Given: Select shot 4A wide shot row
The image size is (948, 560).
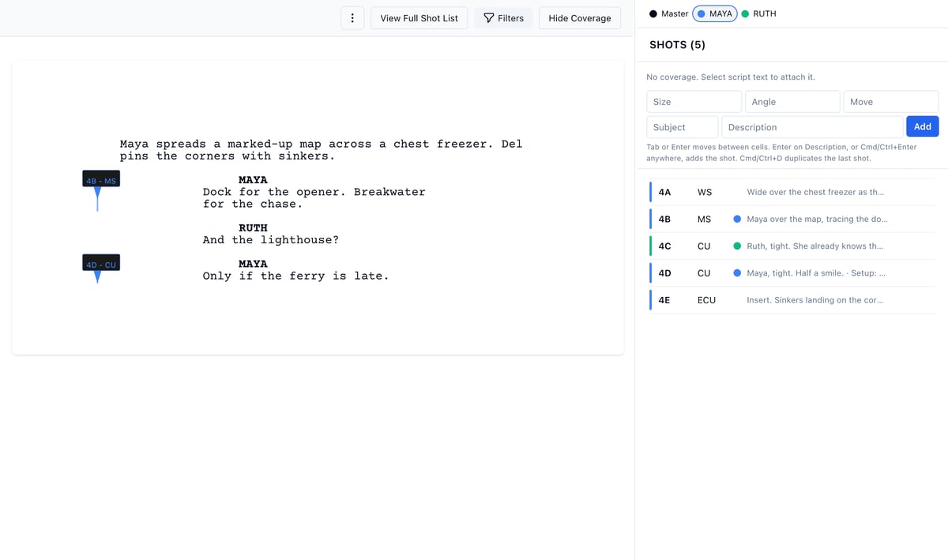Looking at the screenshot, I should tap(792, 192).
